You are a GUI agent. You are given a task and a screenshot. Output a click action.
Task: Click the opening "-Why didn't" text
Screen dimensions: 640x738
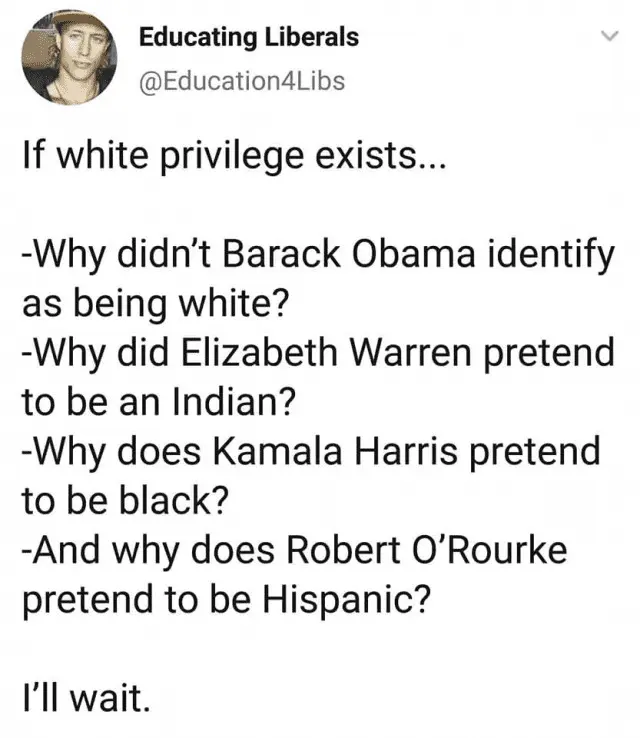tap(102, 255)
